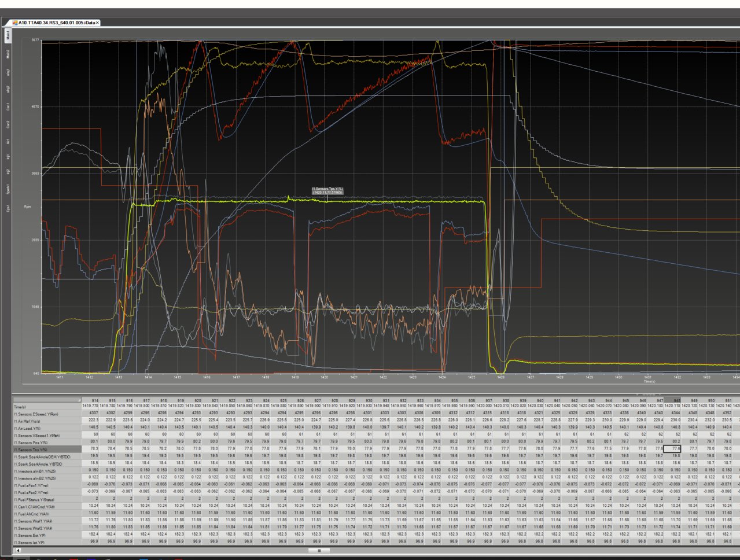Select the Injectors.aInjB1.Y row label
The width and height of the screenshot is (740, 560).
coord(47,471)
